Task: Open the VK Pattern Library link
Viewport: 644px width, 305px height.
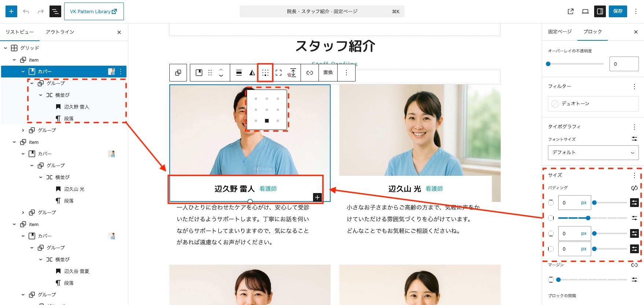Action: click(94, 11)
